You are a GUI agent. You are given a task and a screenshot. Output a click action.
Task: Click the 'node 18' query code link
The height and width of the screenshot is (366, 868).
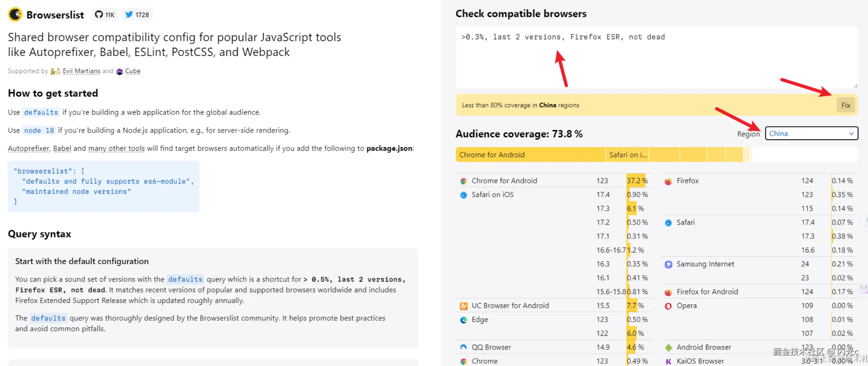point(39,130)
